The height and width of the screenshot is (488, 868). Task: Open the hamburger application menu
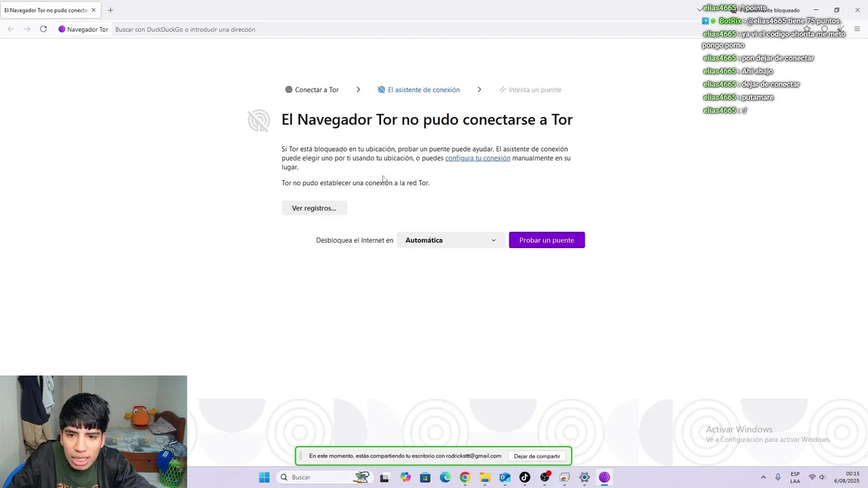click(857, 29)
